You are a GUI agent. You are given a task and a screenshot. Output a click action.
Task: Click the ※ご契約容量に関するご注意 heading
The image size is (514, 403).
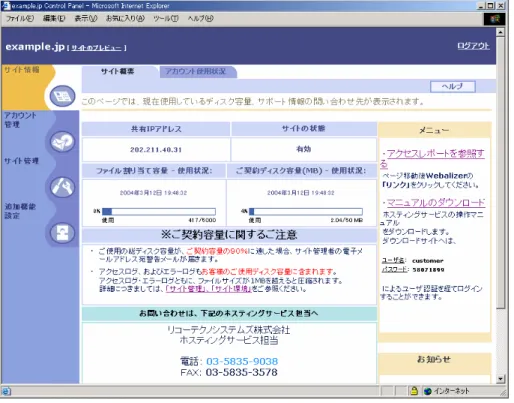229,235
